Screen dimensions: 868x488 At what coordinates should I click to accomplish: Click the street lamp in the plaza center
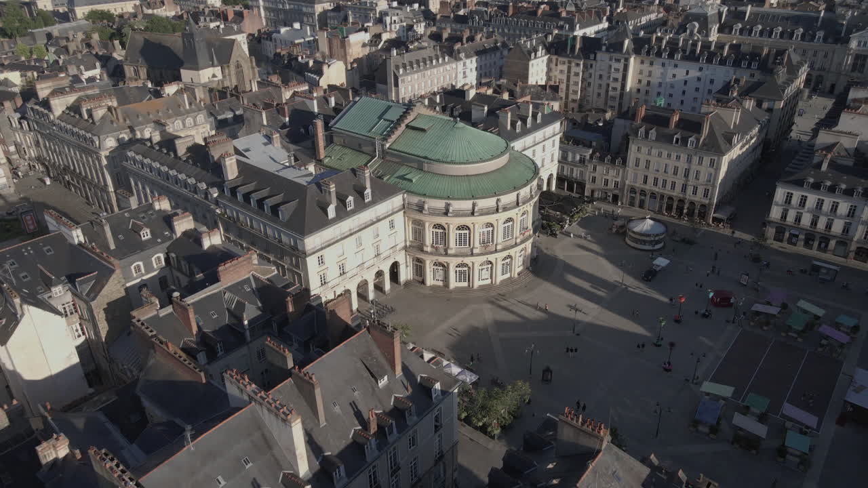click(x=575, y=317)
